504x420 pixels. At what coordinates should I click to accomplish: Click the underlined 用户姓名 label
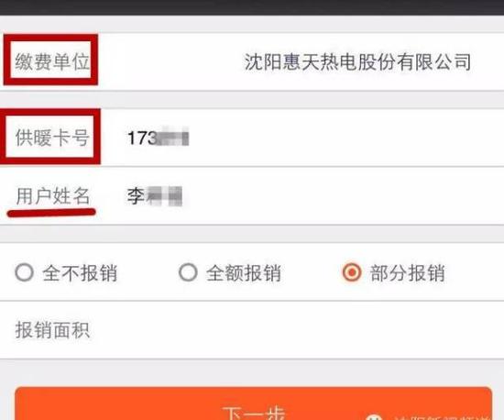[x=53, y=195]
